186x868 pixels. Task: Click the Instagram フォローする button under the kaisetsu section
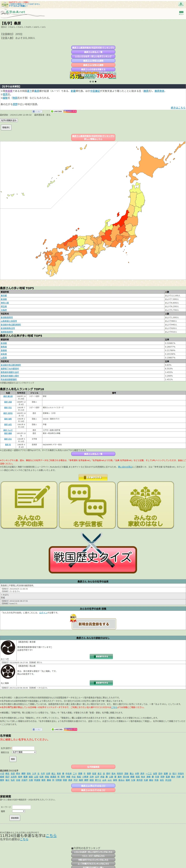[70, 111]
